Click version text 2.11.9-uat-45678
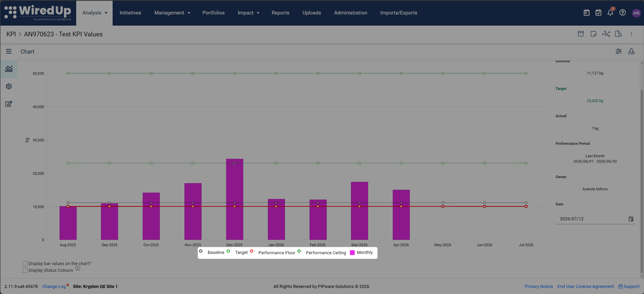 click(21, 287)
